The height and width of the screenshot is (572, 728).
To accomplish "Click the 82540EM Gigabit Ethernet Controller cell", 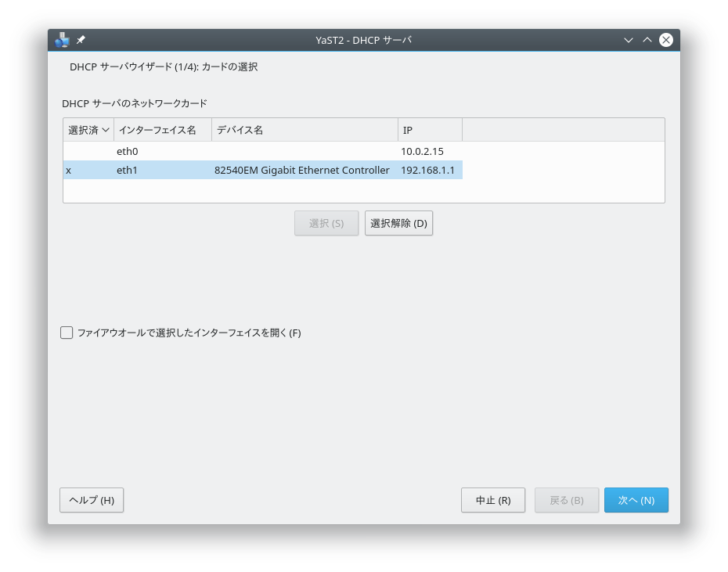I will tap(302, 170).
